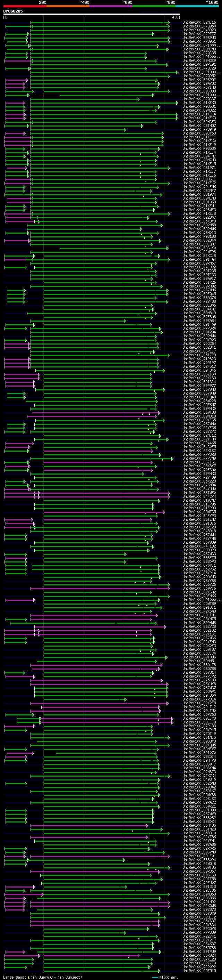
Task: Click the white query sequence bar
Action: (92, 15)
